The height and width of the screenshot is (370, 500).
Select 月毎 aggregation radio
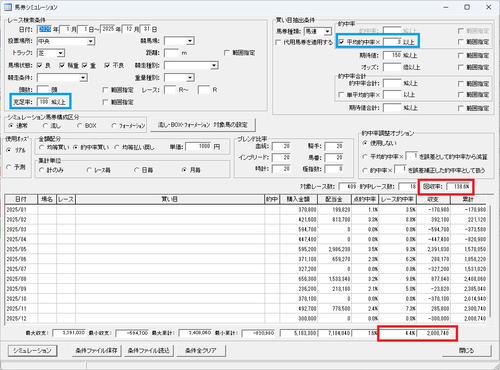click(184, 170)
